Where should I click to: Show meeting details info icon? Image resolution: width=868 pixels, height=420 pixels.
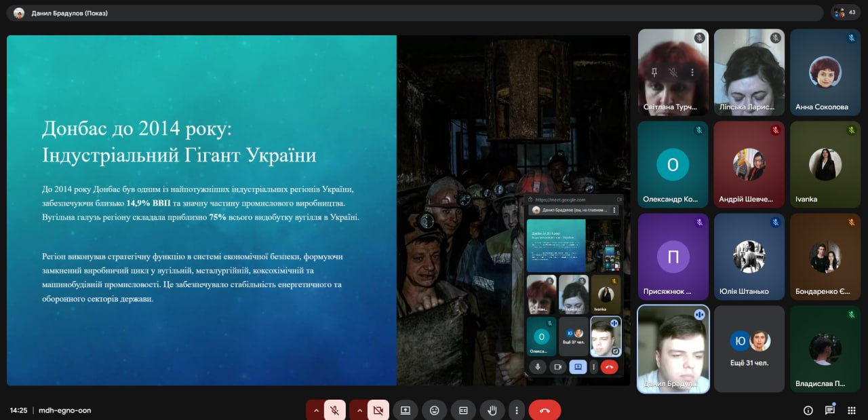[808, 410]
